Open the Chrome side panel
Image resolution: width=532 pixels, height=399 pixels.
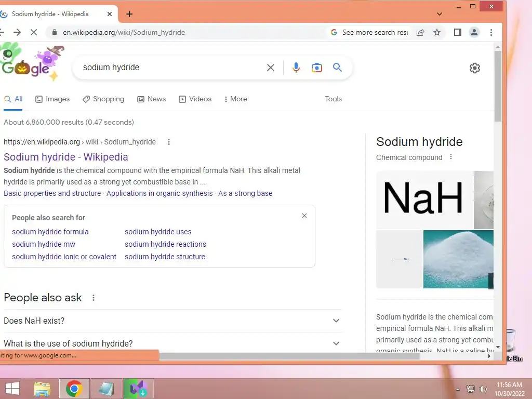click(458, 32)
